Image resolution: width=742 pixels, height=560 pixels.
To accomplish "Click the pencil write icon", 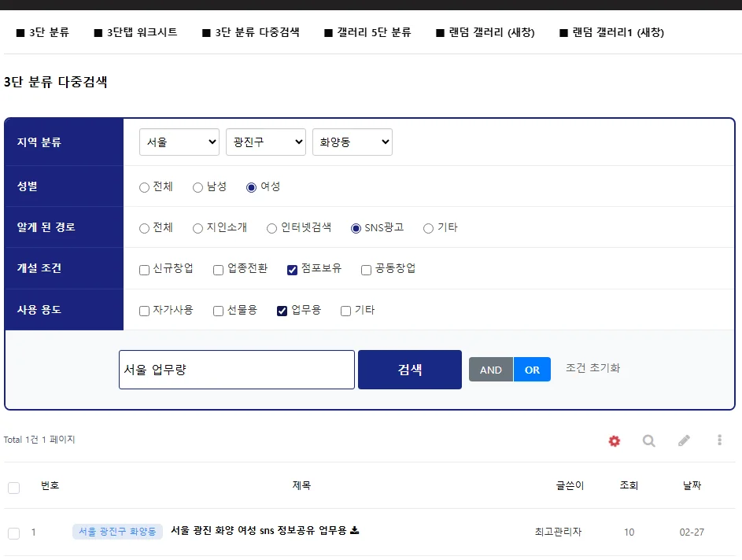I will click(x=684, y=440).
